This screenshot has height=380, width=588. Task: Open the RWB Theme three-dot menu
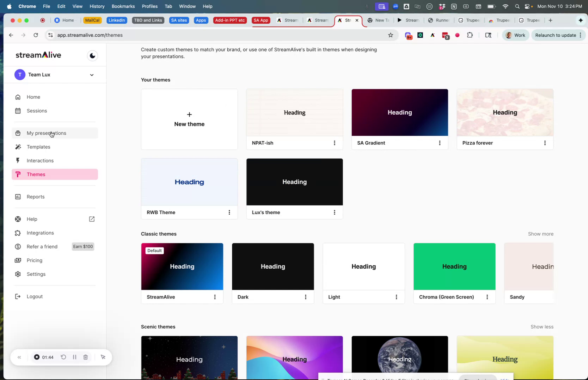(229, 212)
